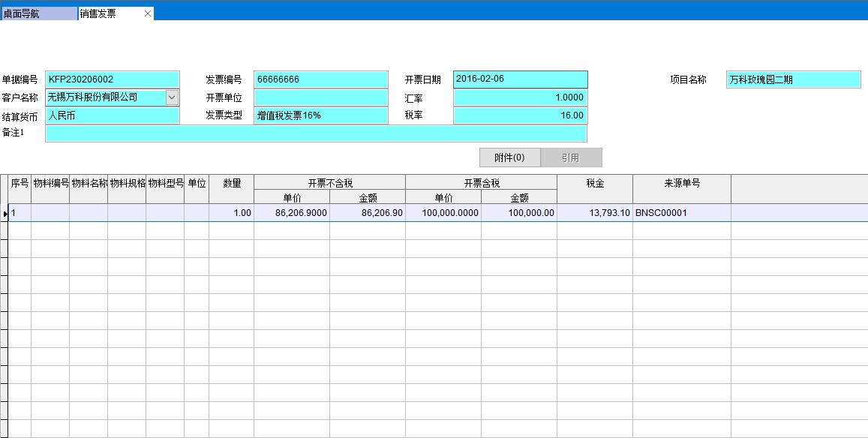The image size is (868, 438).
Task: Click the 项目名称 field
Action: [794, 79]
